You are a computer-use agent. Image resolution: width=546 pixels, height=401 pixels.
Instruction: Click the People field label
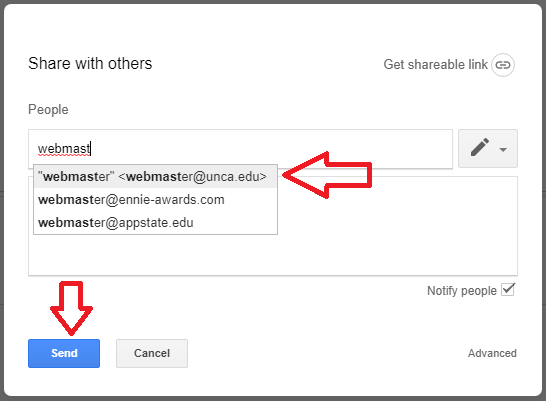pyautogui.click(x=48, y=110)
